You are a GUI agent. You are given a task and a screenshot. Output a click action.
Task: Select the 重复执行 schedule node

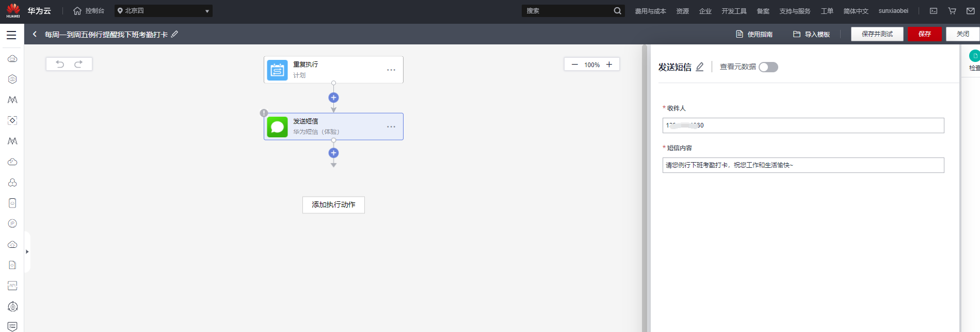(333, 70)
